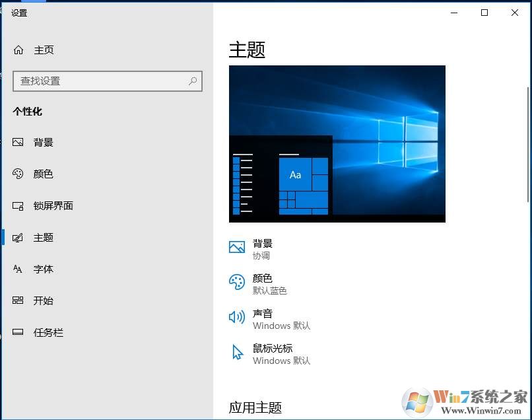
Task: Maximize the 设置 window
Action: click(x=484, y=13)
